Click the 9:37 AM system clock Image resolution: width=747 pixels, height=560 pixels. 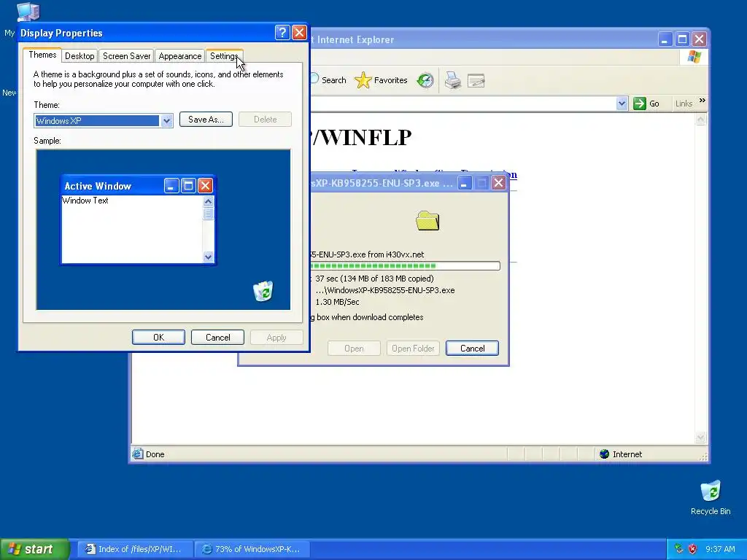(x=720, y=549)
